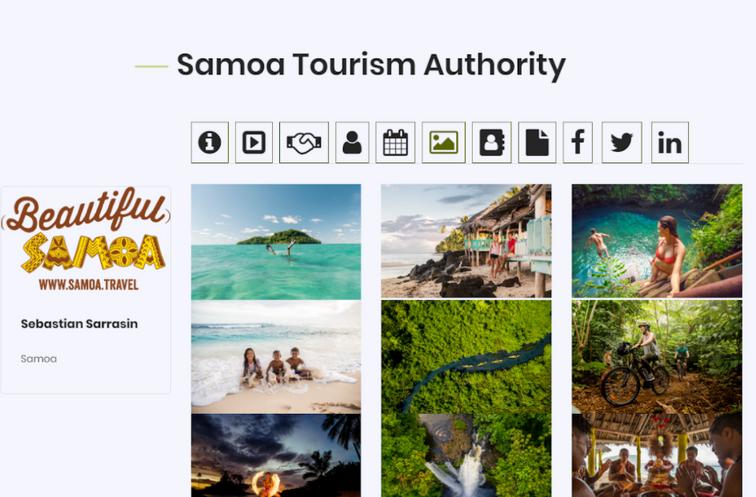Image resolution: width=756 pixels, height=497 pixels.
Task: View the woman at swimming hole photo
Action: pyautogui.click(x=657, y=241)
